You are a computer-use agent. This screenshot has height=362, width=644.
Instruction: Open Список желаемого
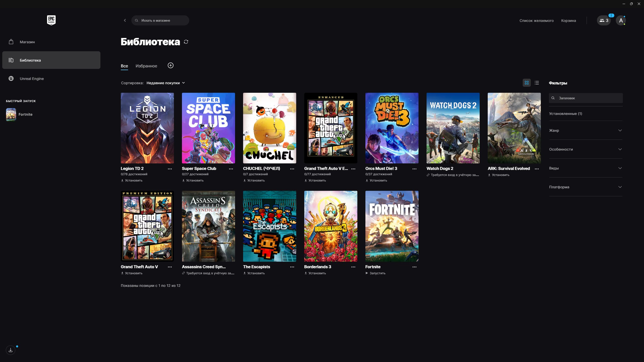coord(537,21)
